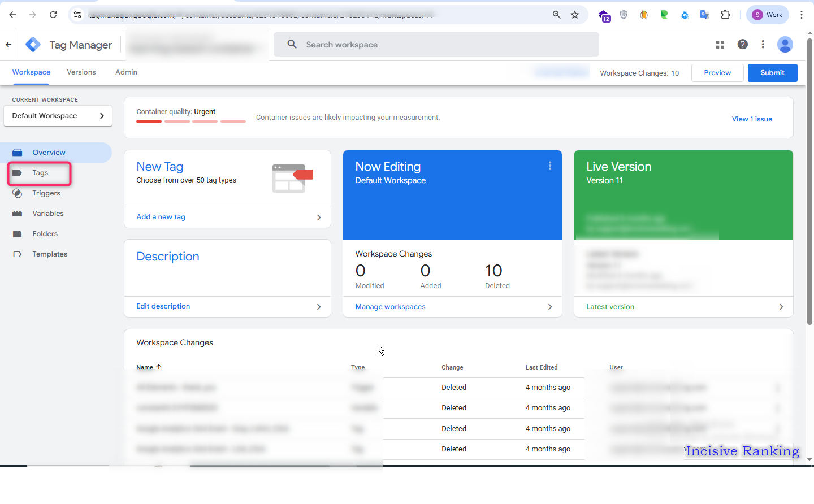Click the zoom magnifier icon in address bar

tap(557, 15)
